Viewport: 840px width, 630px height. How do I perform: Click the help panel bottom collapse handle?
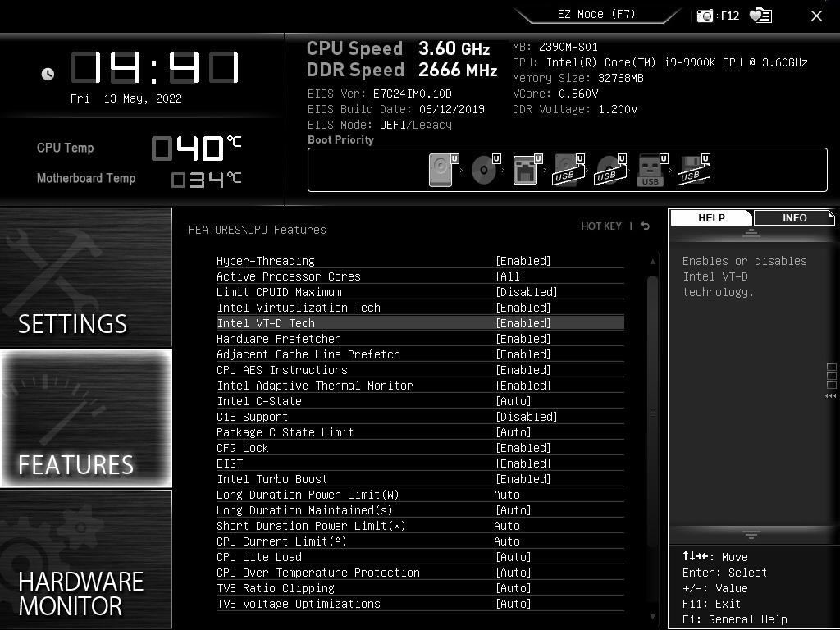[x=751, y=535]
